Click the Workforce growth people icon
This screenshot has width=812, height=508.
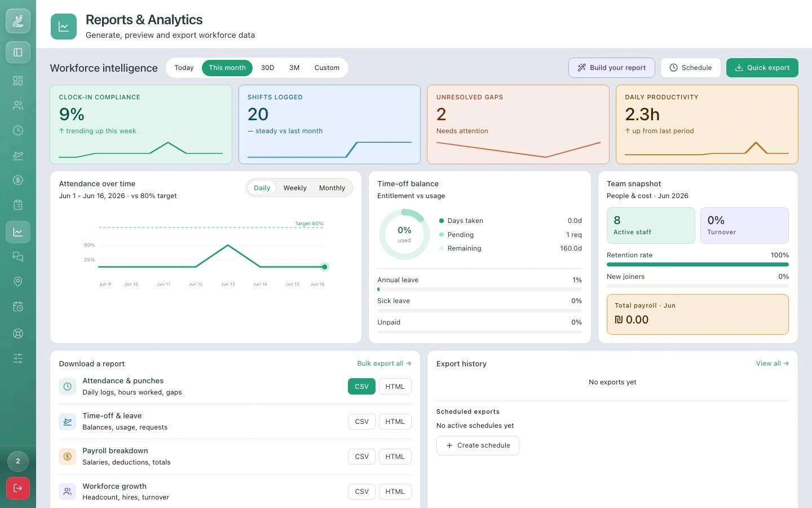[68, 492]
